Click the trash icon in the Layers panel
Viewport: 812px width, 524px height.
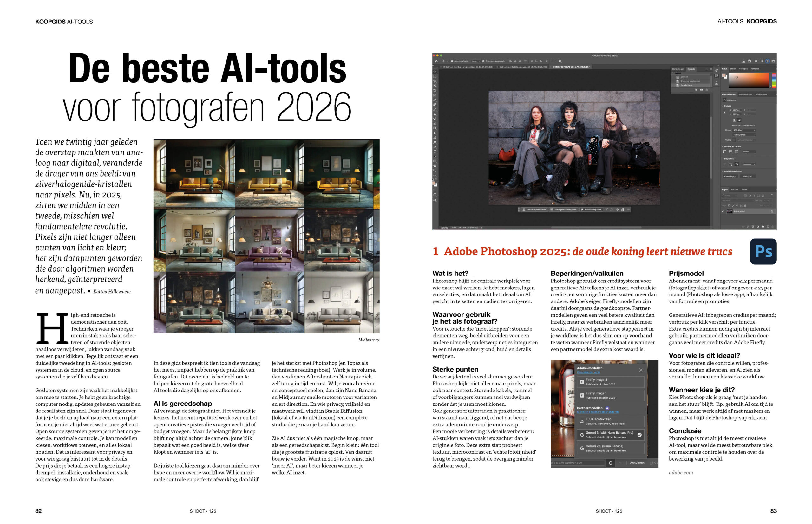[772, 227]
